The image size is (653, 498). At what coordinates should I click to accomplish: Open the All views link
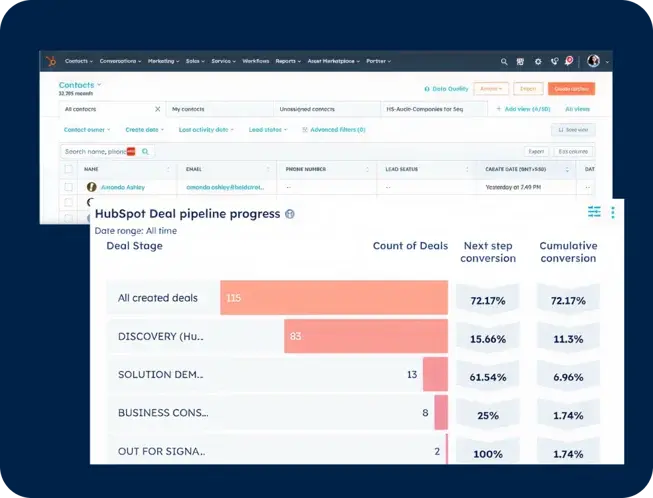coord(577,109)
